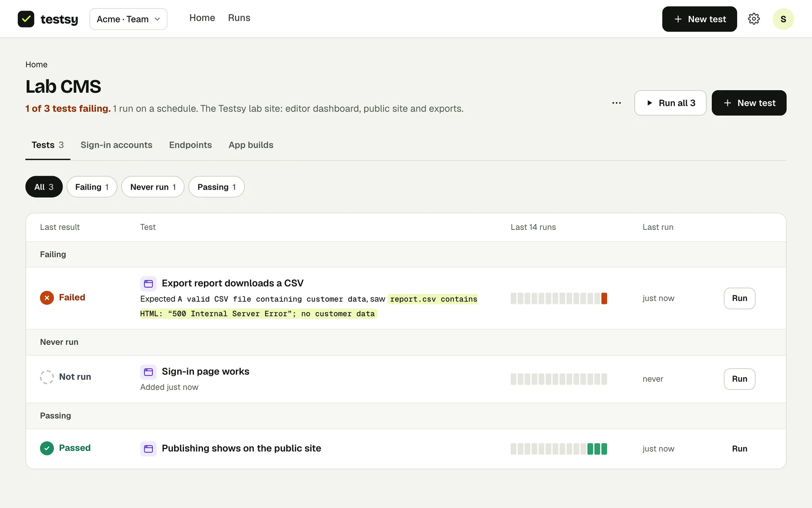812x508 pixels.
Task: Click the 'never' last run value
Action: point(653,379)
